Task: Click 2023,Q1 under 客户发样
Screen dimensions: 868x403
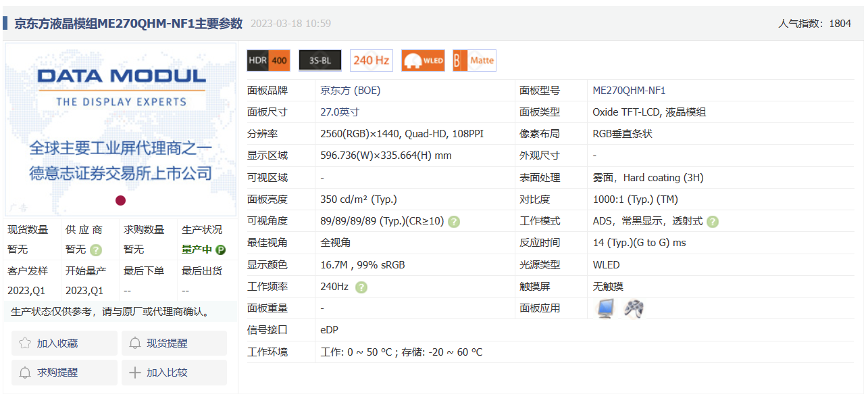Action: (x=26, y=291)
